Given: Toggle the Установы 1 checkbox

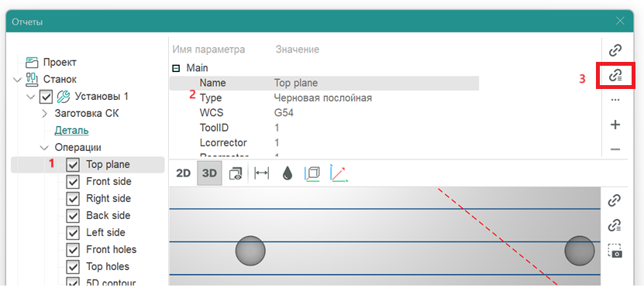Looking at the screenshot, I should pyautogui.click(x=46, y=97).
